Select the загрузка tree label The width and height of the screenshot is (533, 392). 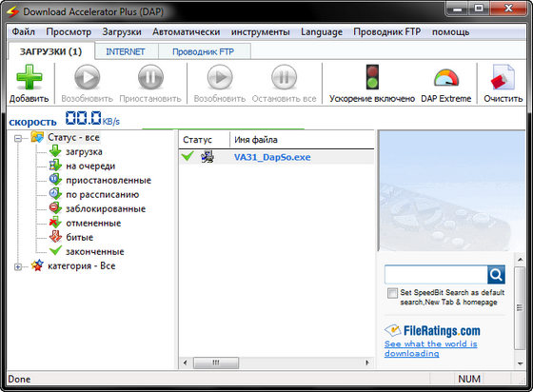pos(84,152)
